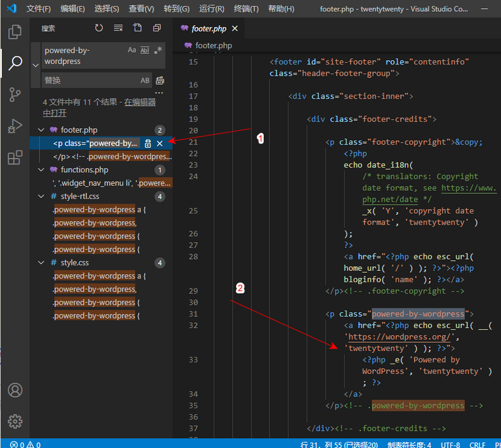Open php.net/date link in comment
The height and width of the screenshot is (448, 501).
click(390, 200)
